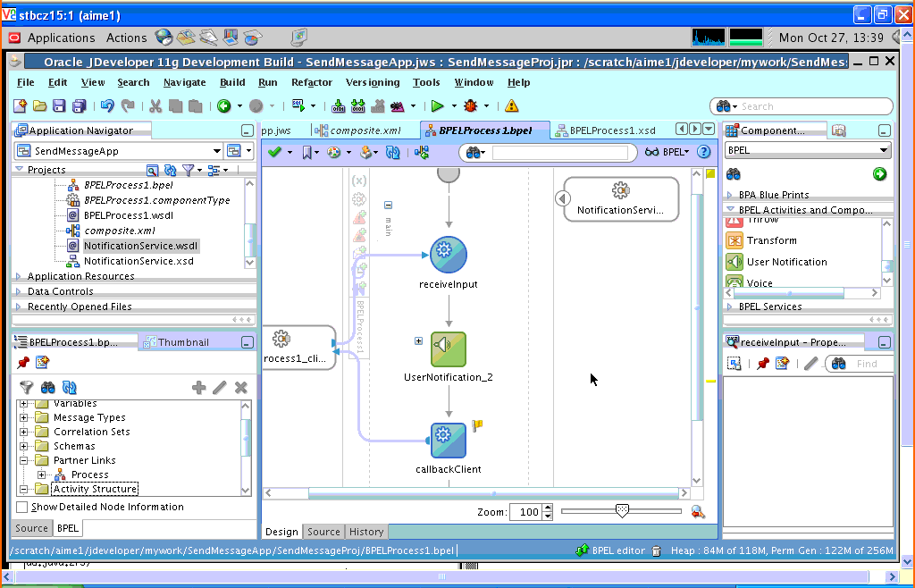
Task: Select BPELProcess1.wsdl in project tree
Action: [x=129, y=215]
